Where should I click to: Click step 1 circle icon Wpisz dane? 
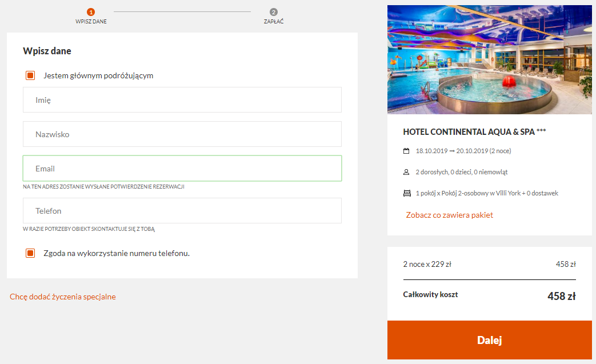tap(91, 12)
